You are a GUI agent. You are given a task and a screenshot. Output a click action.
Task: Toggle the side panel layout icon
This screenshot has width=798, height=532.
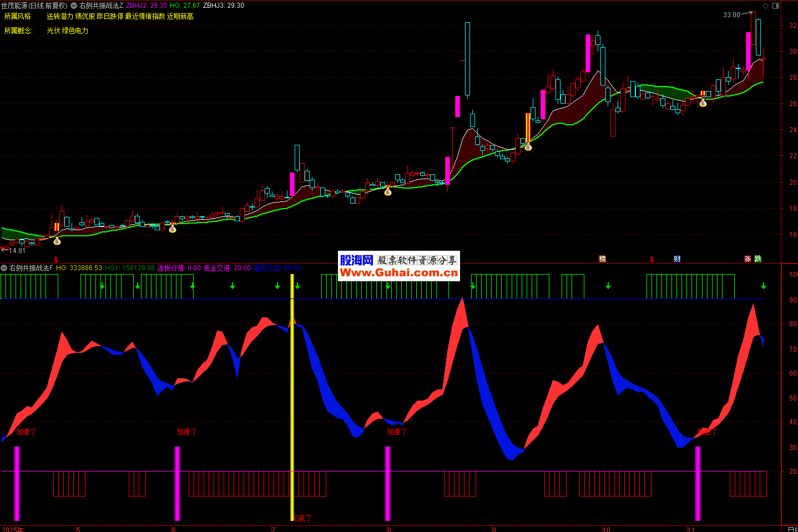tap(776, 6)
